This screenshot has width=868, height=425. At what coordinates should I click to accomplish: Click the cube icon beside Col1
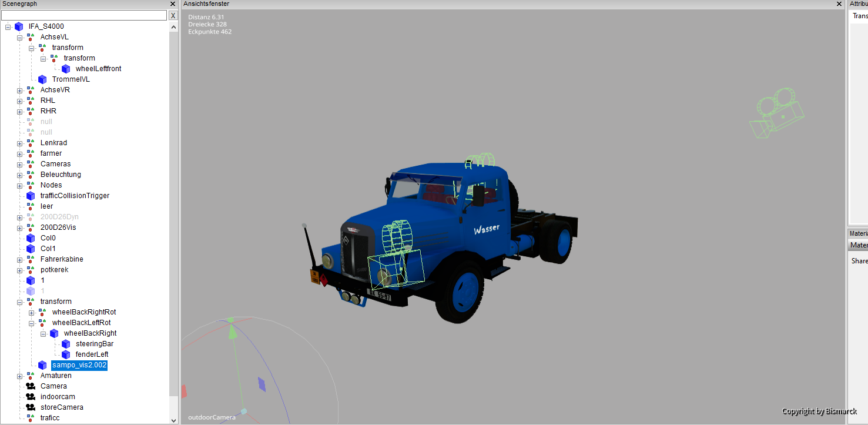[31, 249]
